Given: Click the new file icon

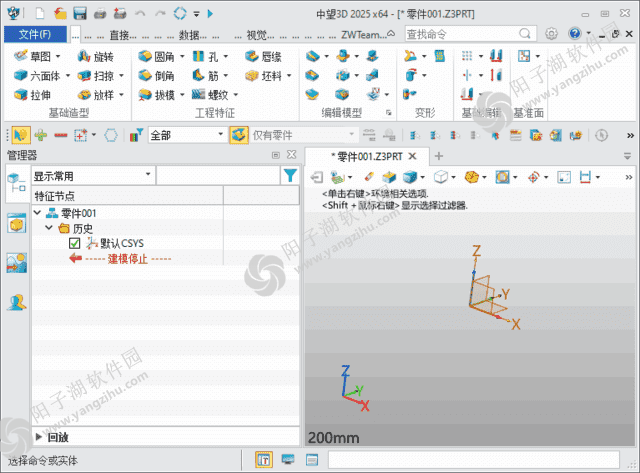Looking at the screenshot, I should (x=40, y=13).
